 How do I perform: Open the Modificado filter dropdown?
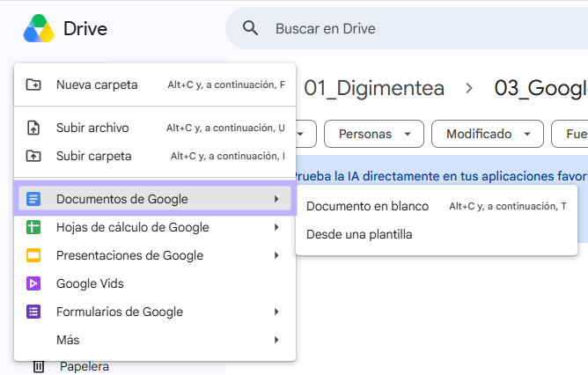point(488,134)
